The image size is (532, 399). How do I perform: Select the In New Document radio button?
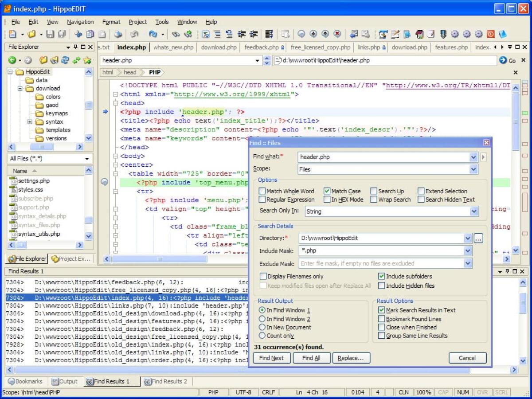(262, 327)
